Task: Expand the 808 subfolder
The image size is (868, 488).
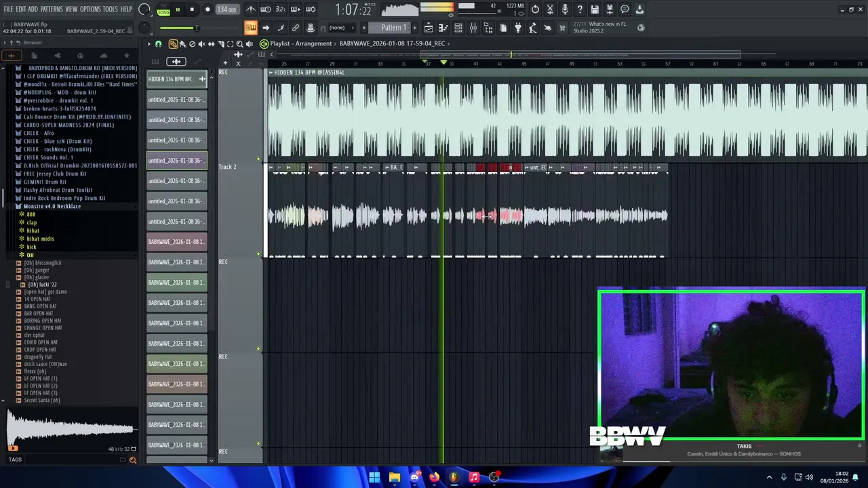Action: point(31,214)
